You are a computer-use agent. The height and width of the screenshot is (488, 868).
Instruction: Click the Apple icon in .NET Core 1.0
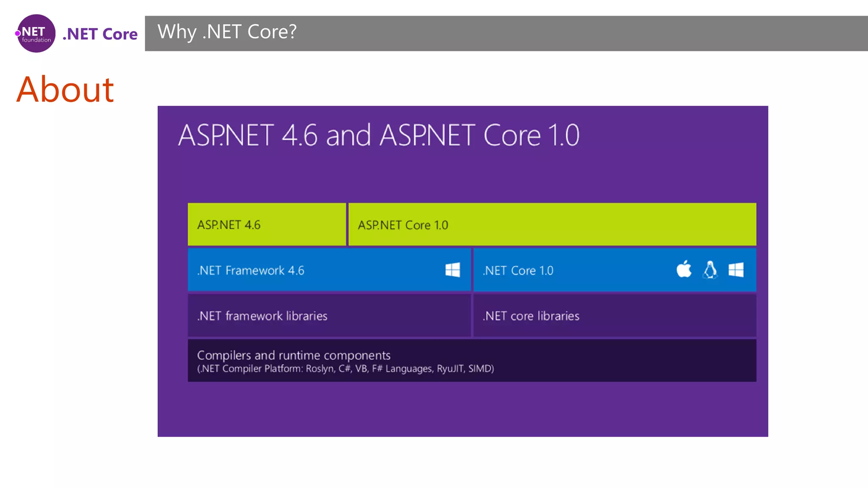click(684, 269)
